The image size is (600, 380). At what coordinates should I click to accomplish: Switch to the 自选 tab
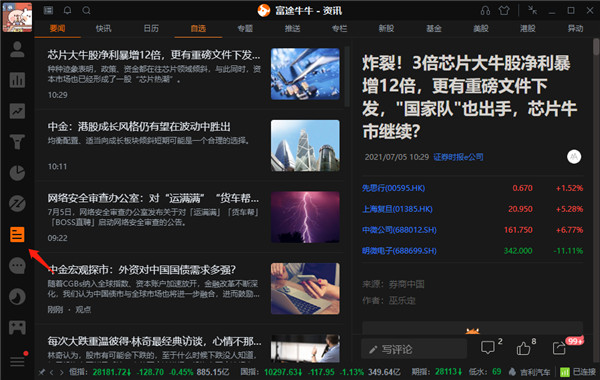click(x=198, y=28)
